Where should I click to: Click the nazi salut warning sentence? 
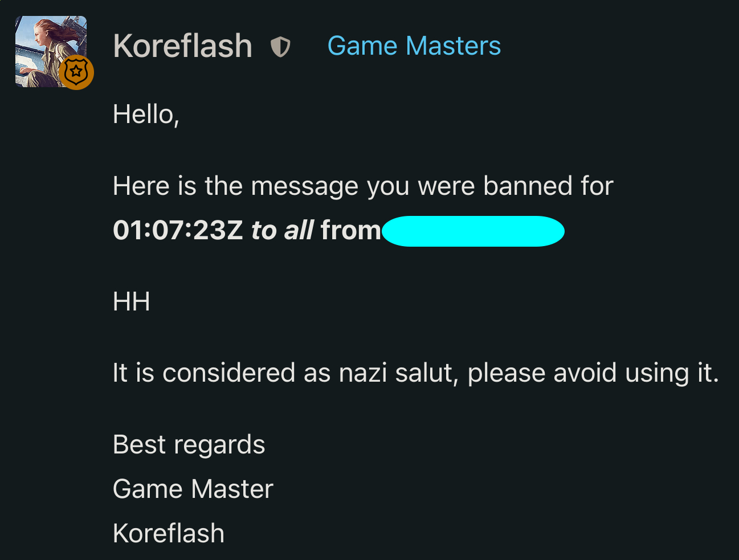[416, 373]
